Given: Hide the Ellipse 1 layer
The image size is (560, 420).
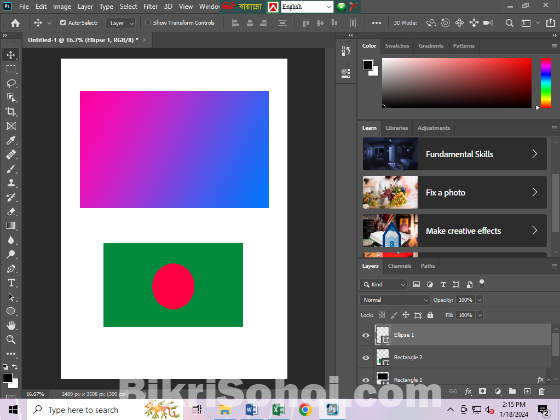Looking at the screenshot, I should [366, 335].
